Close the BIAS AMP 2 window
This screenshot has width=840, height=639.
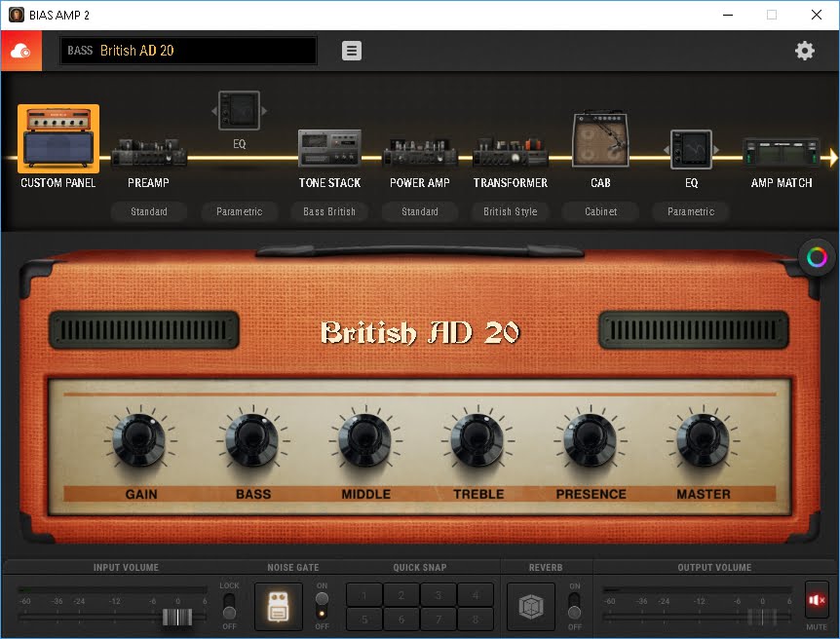click(817, 15)
